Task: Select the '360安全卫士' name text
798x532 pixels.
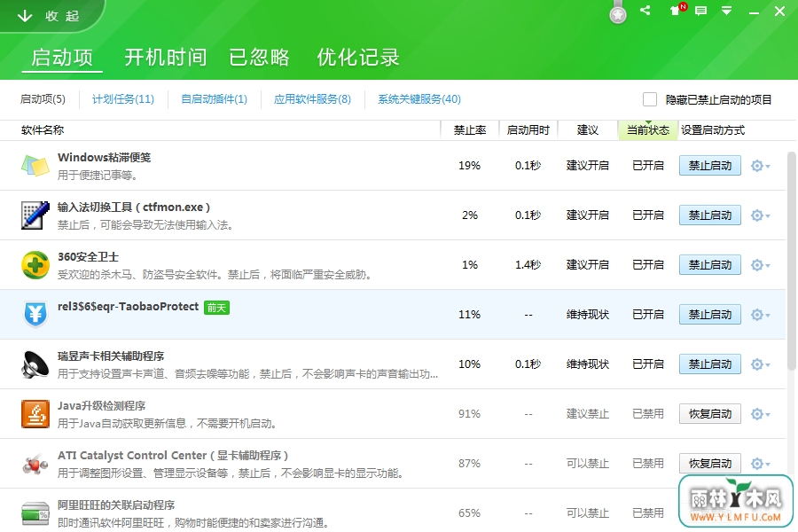Action: (88, 256)
